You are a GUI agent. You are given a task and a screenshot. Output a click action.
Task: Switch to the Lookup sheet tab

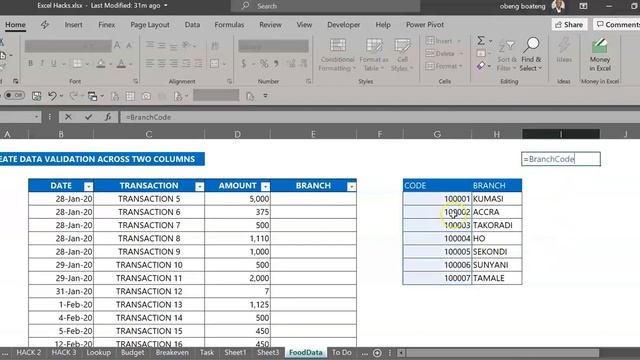coord(98,353)
